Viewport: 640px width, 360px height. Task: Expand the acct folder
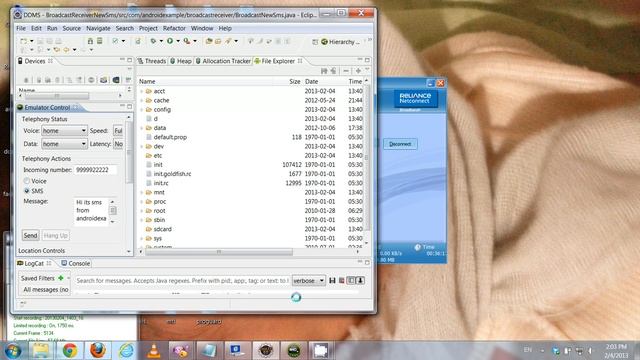[142, 91]
